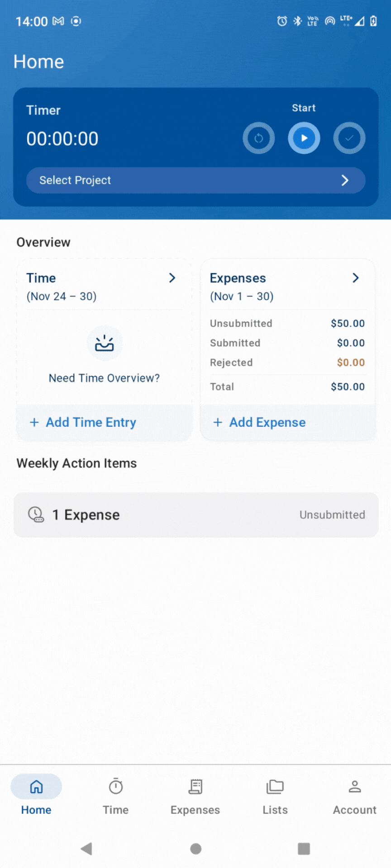The image size is (391, 868).
Task: Click Add Time Entry
Action: 83,422
